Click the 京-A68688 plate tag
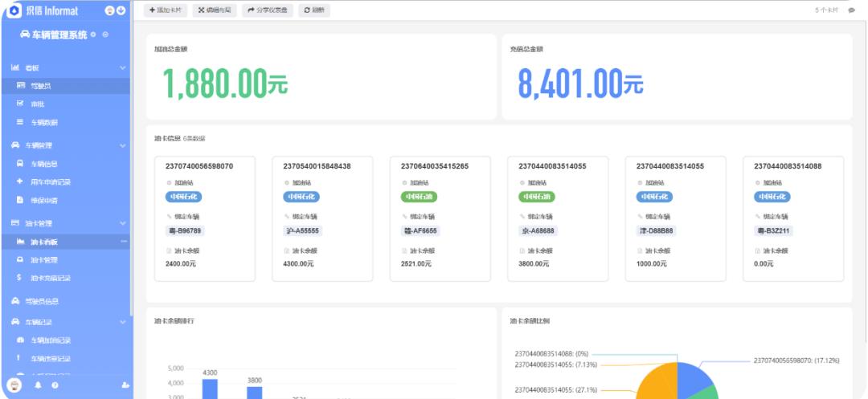This screenshot has width=868, height=399. point(538,230)
